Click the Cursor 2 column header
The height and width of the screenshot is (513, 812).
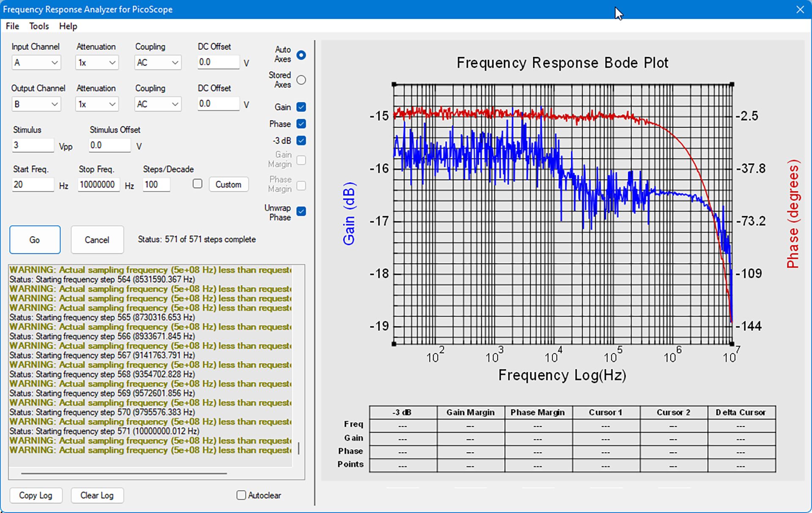click(673, 412)
